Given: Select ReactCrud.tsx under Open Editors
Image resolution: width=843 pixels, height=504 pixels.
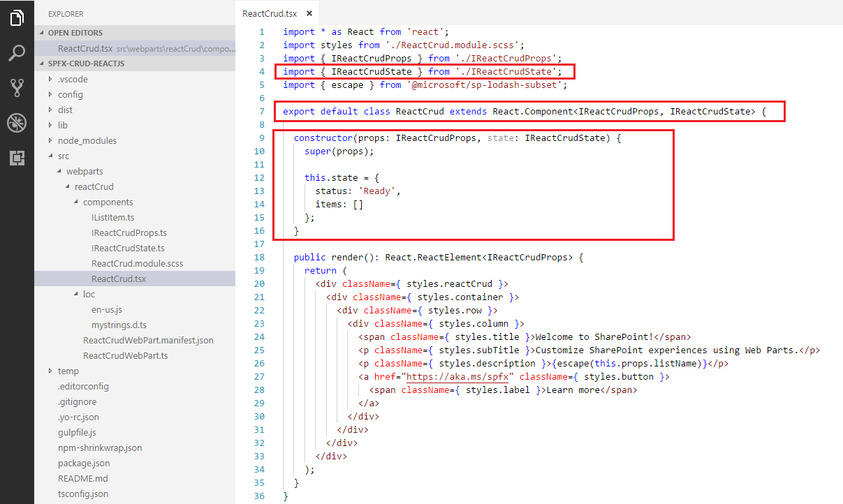Looking at the screenshot, I should [x=85, y=48].
